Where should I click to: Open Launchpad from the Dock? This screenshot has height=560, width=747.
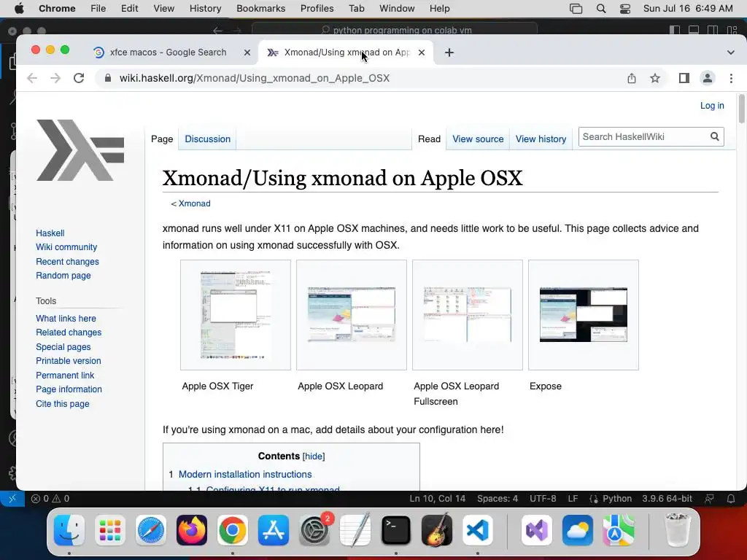click(110, 530)
